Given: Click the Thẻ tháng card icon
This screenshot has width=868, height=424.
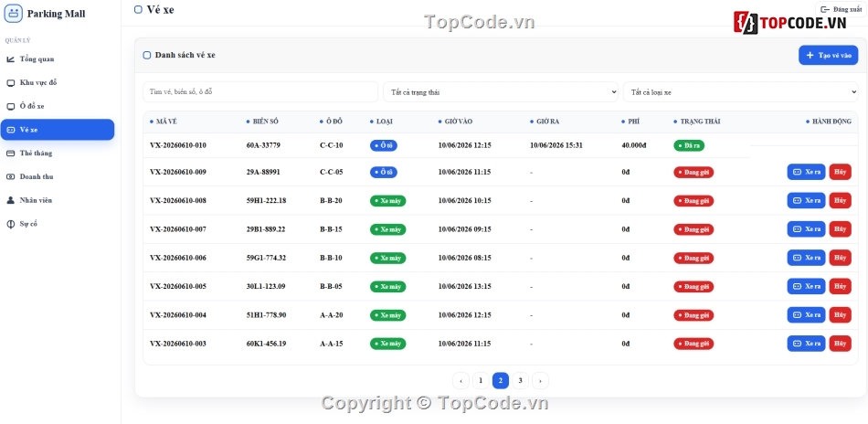Looking at the screenshot, I should coord(11,154).
